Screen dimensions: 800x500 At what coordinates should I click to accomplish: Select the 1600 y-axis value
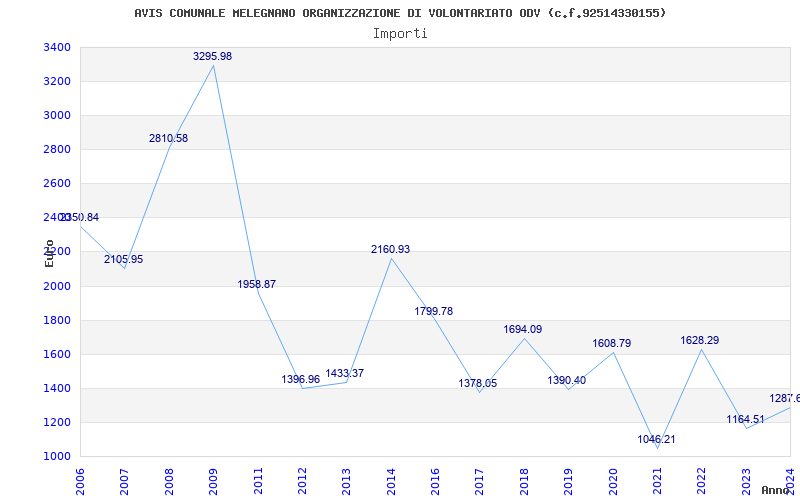[x=57, y=354]
